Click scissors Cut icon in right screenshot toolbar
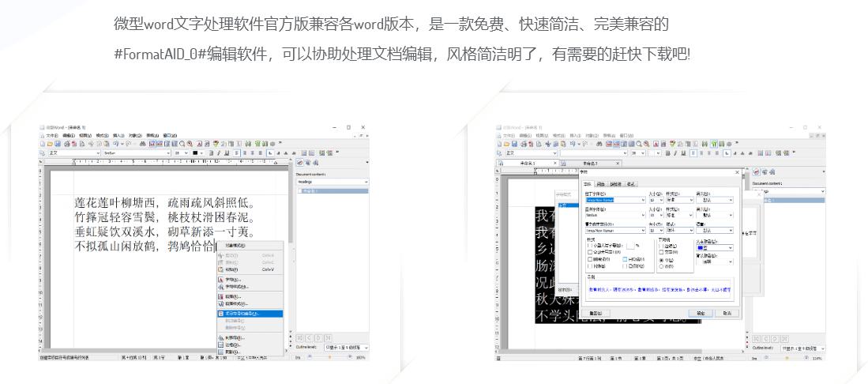This screenshot has height=384, width=868. click(548, 144)
